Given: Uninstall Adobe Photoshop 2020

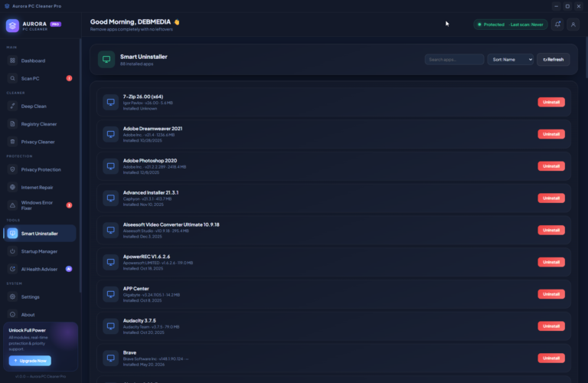Looking at the screenshot, I should point(551,166).
